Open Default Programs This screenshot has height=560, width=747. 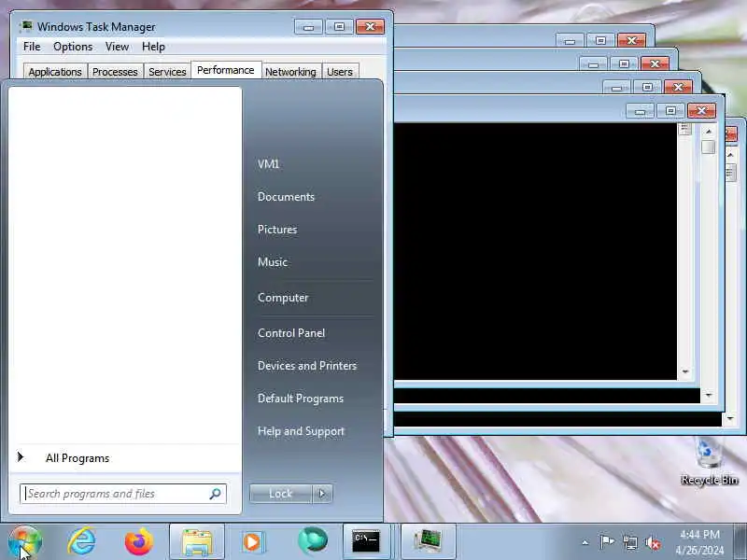(x=301, y=399)
